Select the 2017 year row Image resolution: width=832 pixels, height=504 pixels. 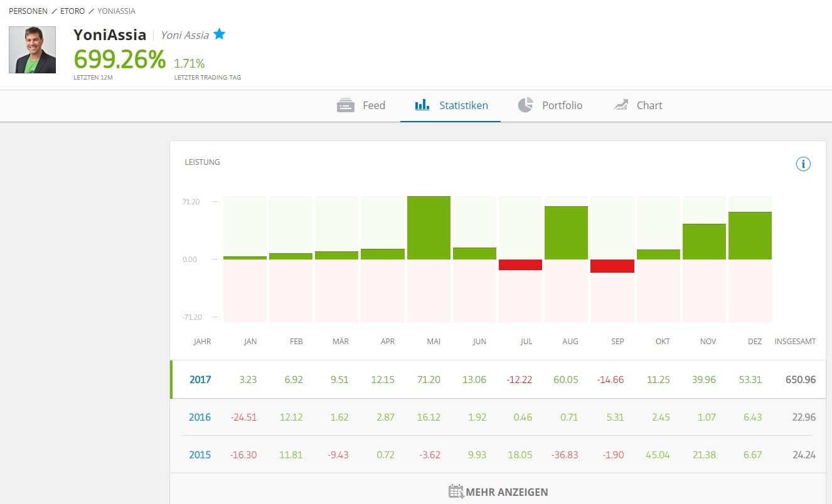(x=200, y=379)
